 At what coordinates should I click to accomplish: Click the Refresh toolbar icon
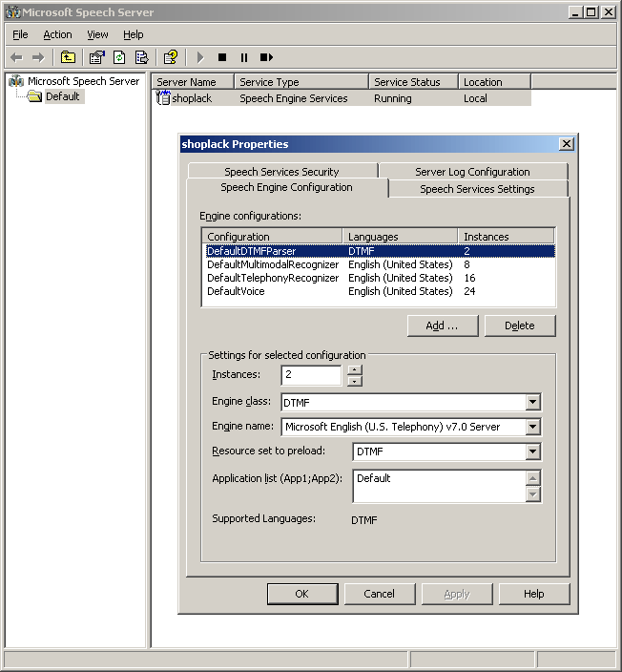tap(119, 57)
